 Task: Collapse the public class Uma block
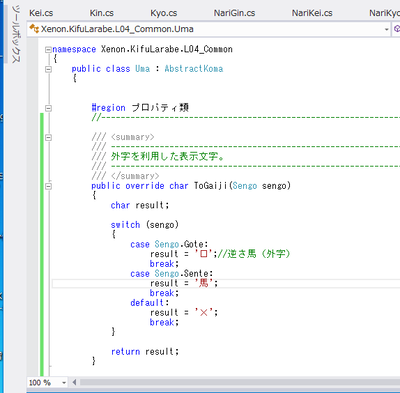pos(48,69)
